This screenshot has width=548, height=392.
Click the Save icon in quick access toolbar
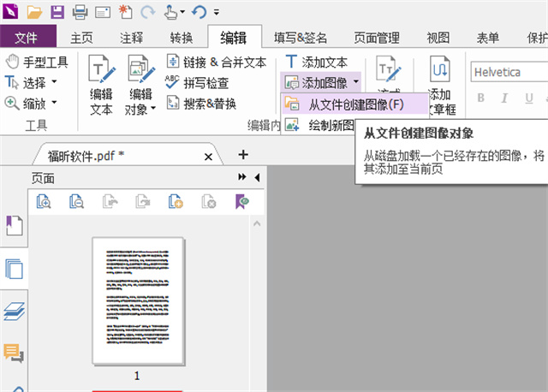coord(57,11)
